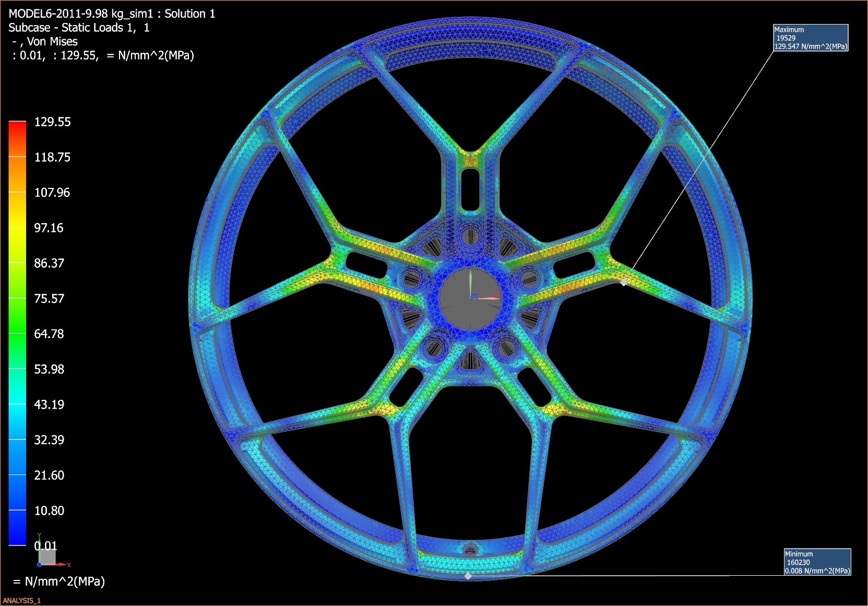Click the green Y-axis of the bottom-left triad

pos(40,538)
